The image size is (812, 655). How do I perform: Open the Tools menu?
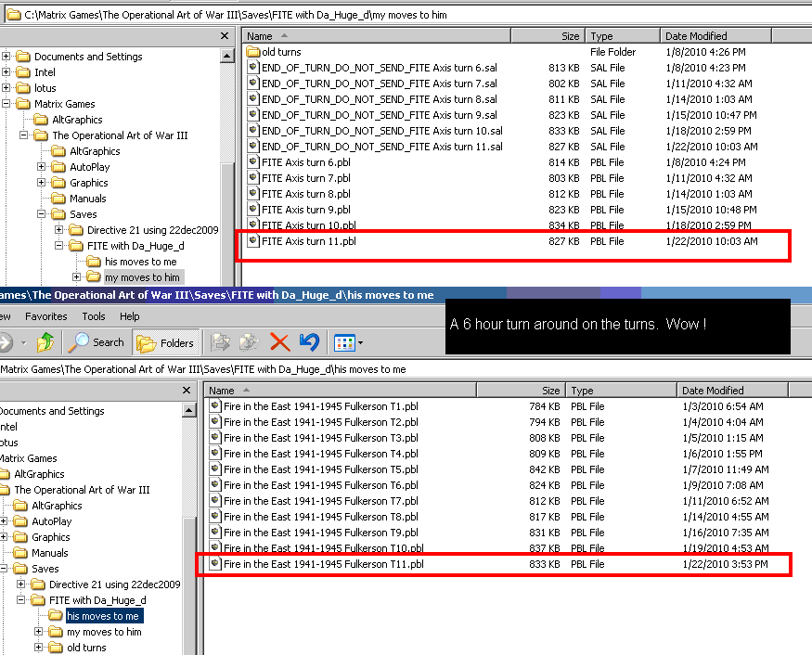[x=93, y=316]
